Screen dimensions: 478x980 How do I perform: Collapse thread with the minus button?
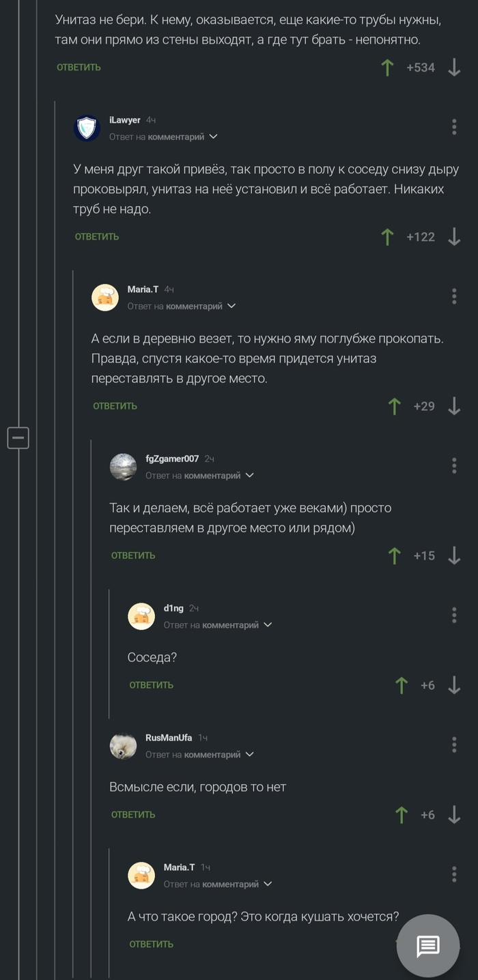coord(18,439)
